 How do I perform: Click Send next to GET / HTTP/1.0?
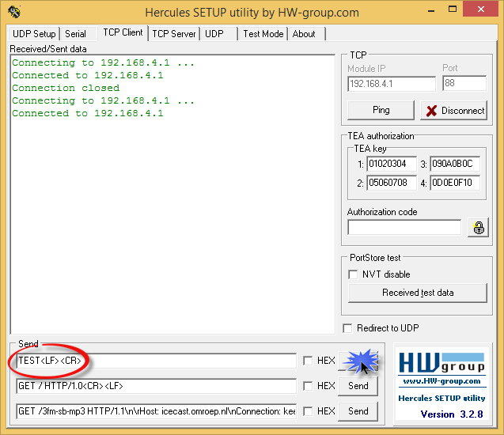(x=358, y=386)
